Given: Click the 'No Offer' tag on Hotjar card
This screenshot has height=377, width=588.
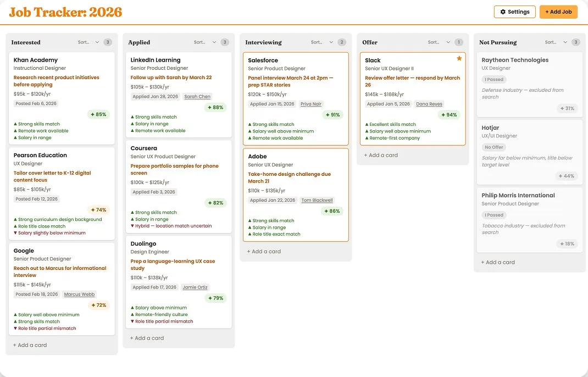Looking at the screenshot, I should coord(493,147).
